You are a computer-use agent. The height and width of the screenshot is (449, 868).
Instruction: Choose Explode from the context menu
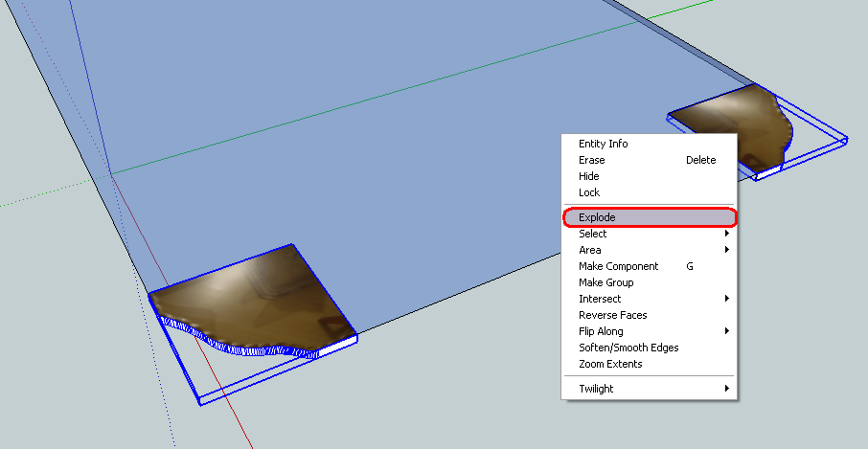point(650,217)
